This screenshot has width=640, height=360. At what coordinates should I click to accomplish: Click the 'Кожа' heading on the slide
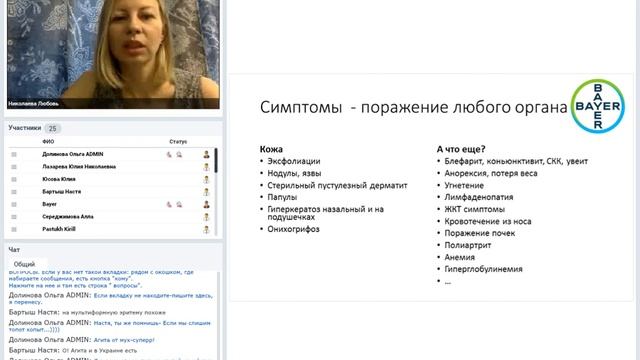tap(271, 149)
